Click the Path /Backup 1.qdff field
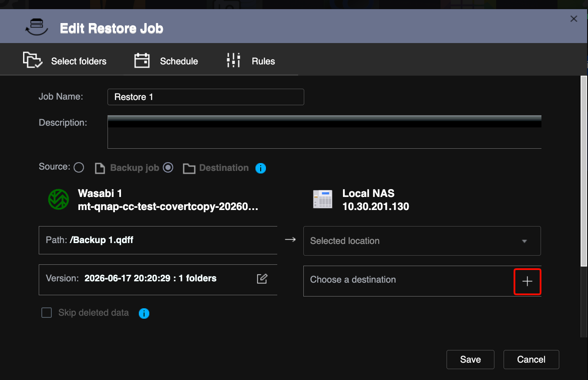The height and width of the screenshot is (380, 588). pyautogui.click(x=158, y=240)
